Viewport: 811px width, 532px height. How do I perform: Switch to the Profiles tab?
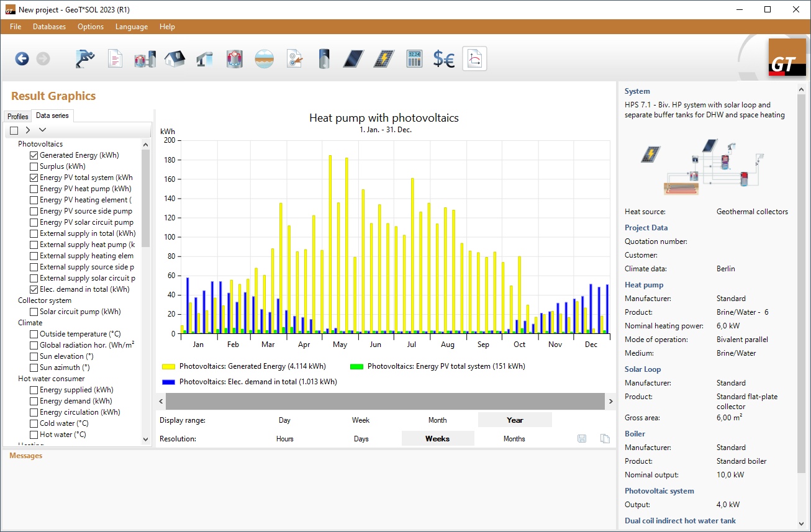(17, 116)
